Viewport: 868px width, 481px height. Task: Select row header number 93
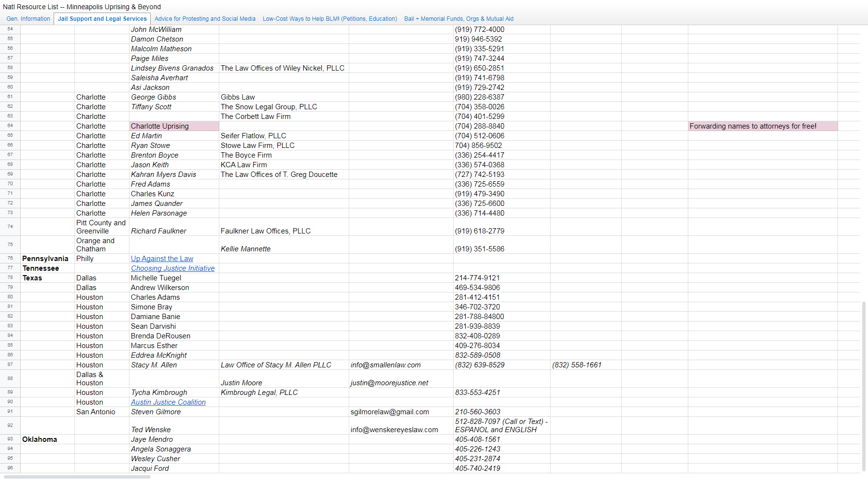pyautogui.click(x=10, y=439)
